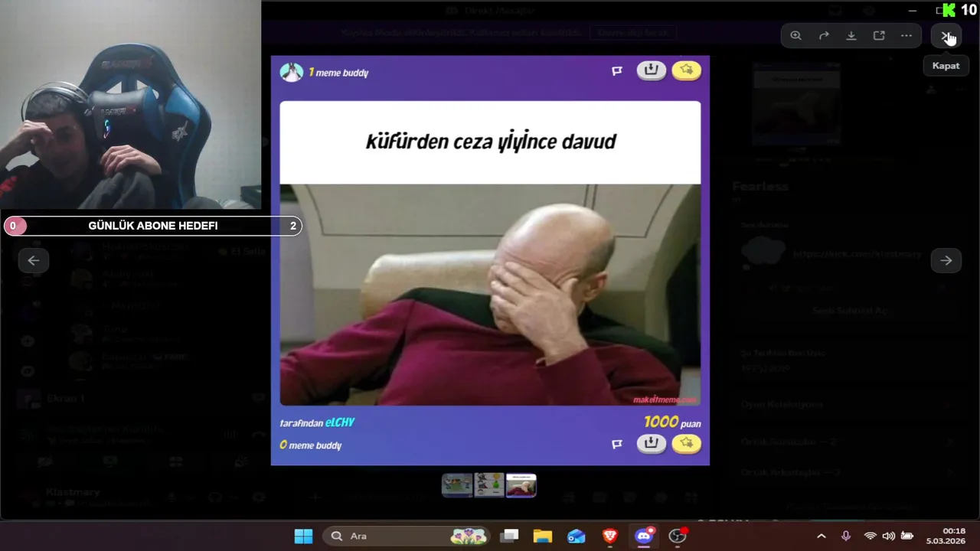The width and height of the screenshot is (980, 551).
Task: Open the image in browser via external-link icon
Action: [879, 36]
